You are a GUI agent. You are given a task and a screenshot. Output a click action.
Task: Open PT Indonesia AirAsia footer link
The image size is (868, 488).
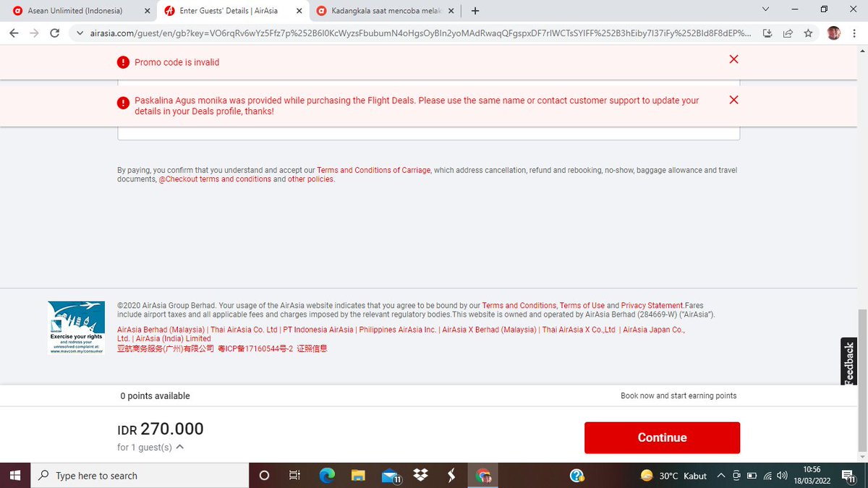[x=318, y=330]
